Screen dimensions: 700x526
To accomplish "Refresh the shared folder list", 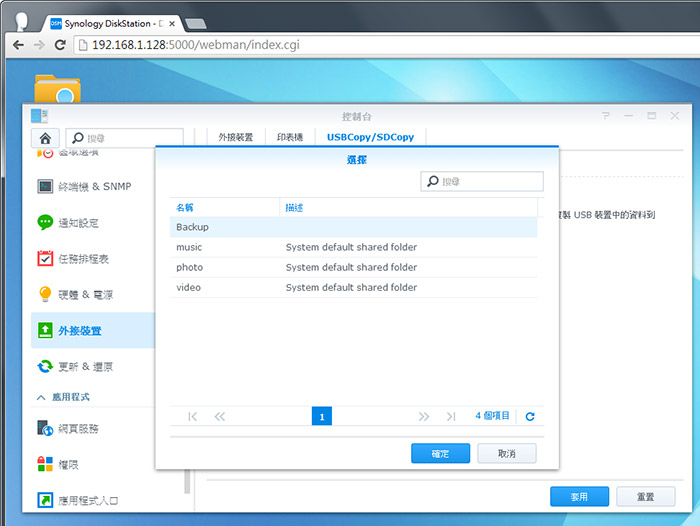I will [530, 417].
